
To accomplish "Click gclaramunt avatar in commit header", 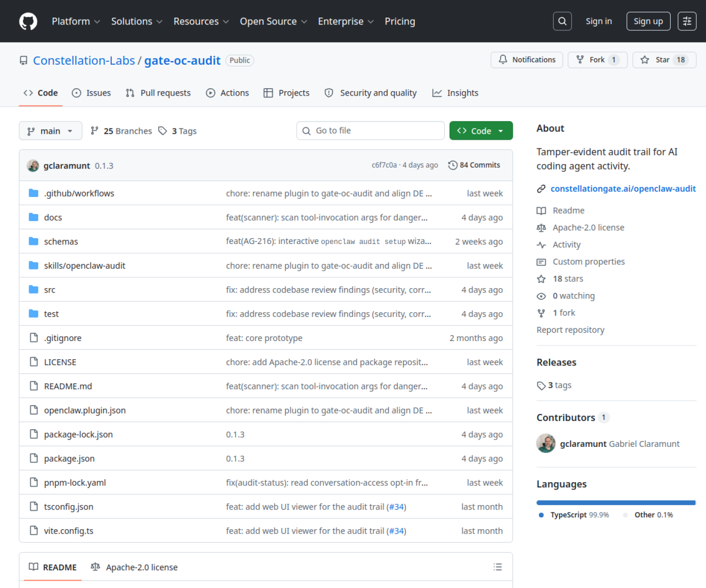I will 33,166.
